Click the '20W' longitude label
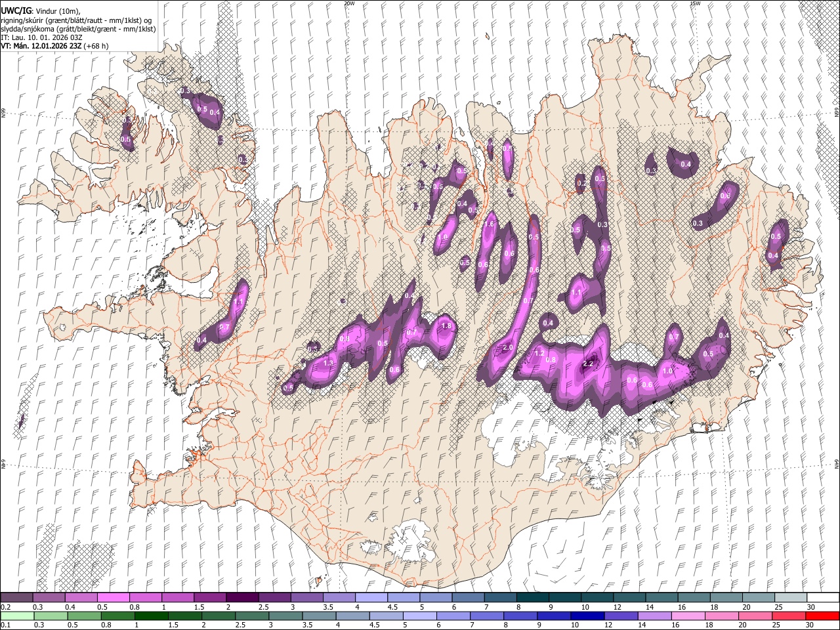Screen dimensions: 840x630 point(349,3)
